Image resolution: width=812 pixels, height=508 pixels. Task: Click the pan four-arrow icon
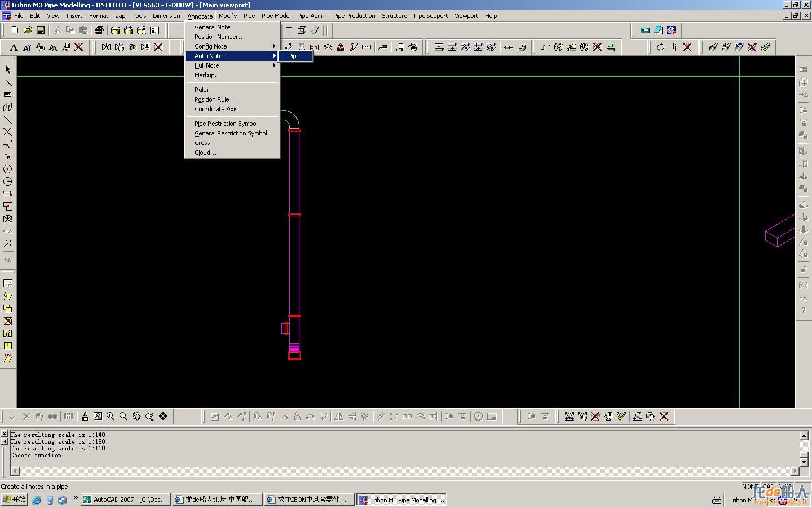pyautogui.click(x=163, y=417)
